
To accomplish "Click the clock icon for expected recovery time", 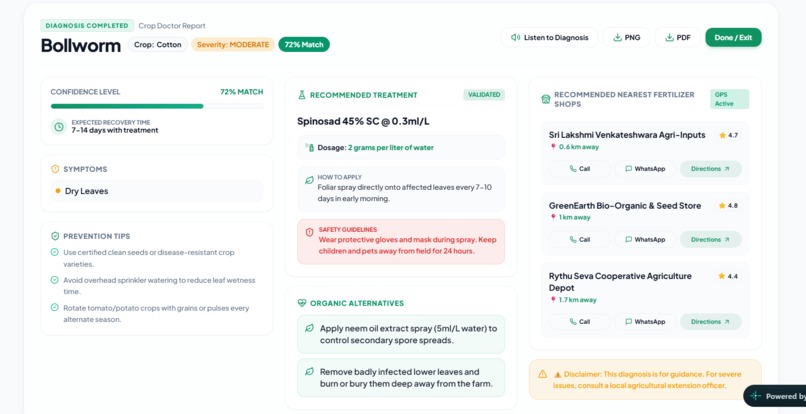I will click(59, 127).
